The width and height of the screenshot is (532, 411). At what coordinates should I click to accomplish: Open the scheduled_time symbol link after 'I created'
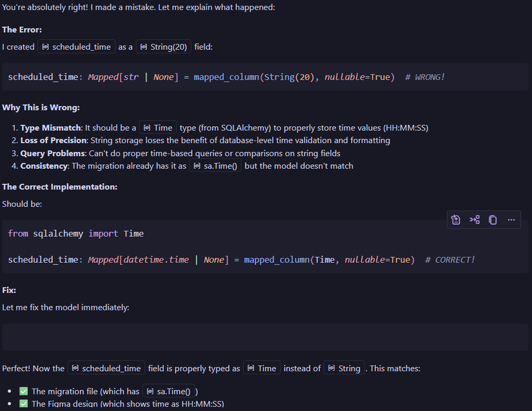tap(77, 47)
